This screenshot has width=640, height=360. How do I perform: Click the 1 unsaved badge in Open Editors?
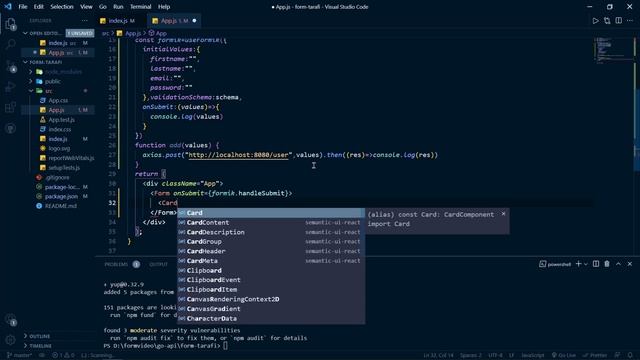point(80,33)
